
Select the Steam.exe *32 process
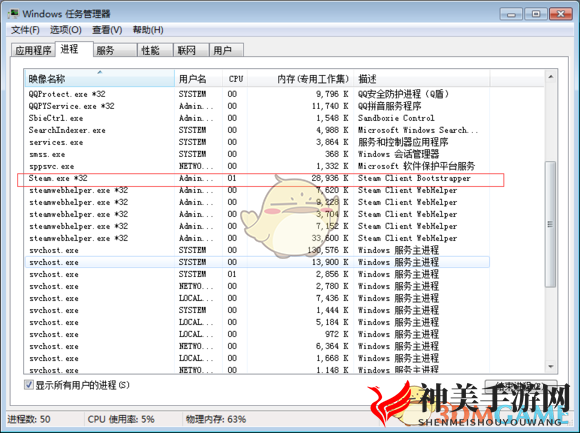click(x=257, y=178)
